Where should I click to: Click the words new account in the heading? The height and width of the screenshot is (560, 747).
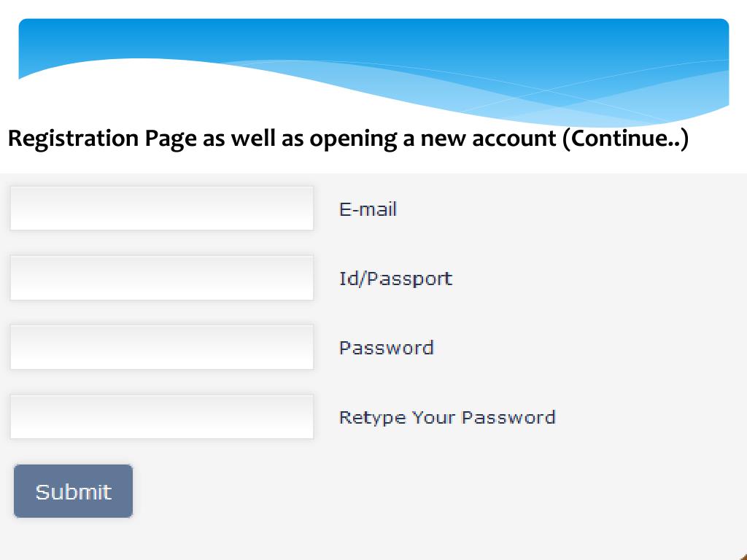(488, 139)
